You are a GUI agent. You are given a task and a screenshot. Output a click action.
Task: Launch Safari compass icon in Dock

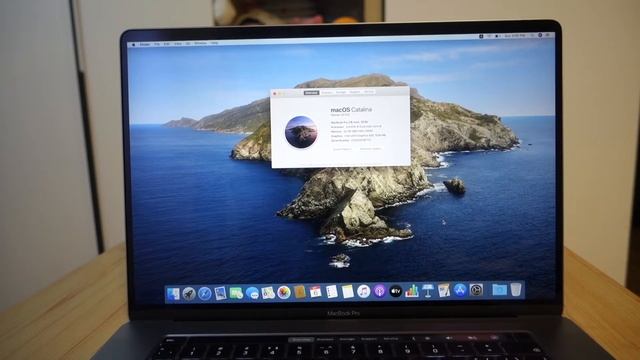[204, 293]
